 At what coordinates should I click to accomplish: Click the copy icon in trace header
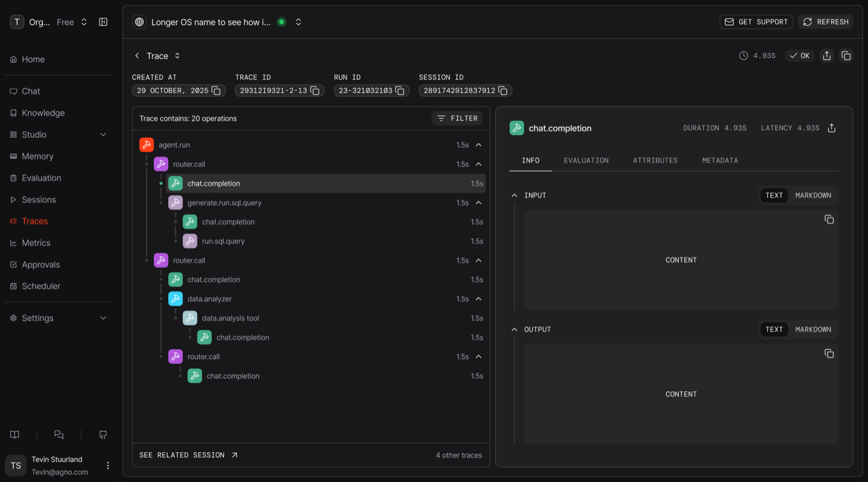pyautogui.click(x=846, y=56)
